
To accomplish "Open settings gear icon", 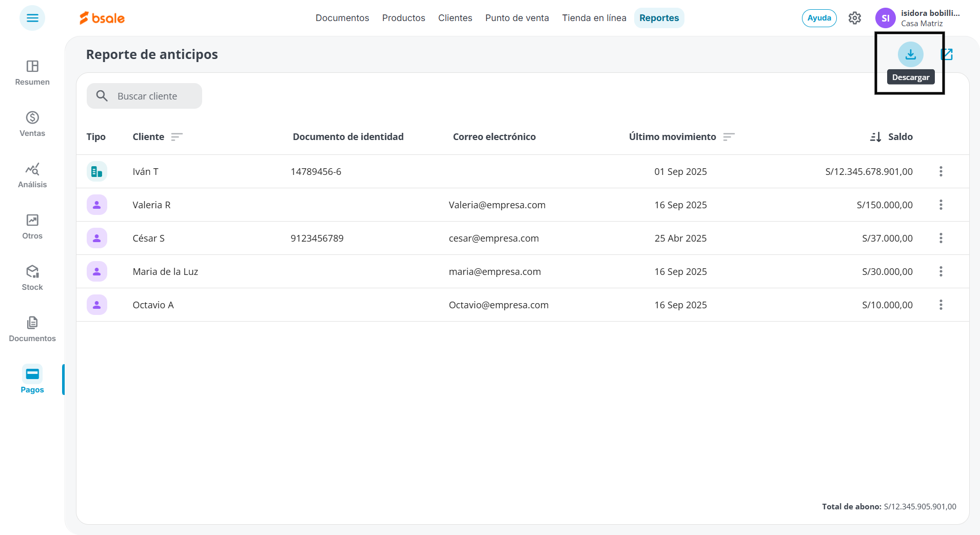I will tap(854, 18).
